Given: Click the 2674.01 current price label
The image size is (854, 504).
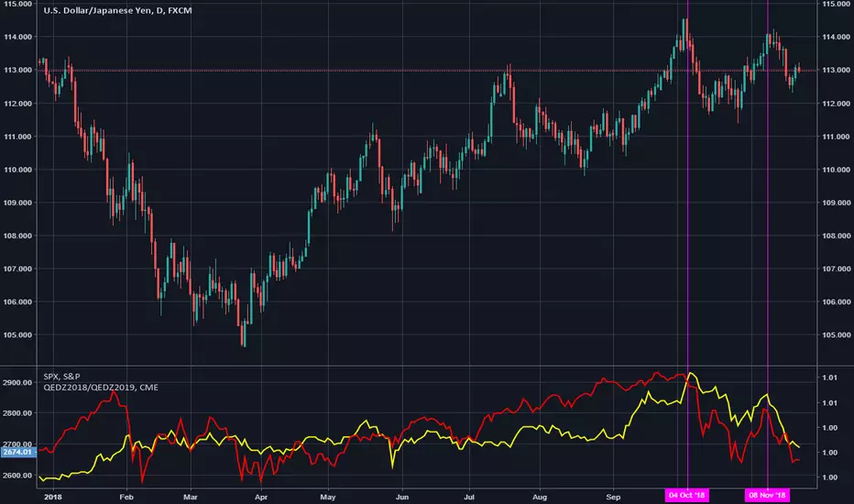Looking at the screenshot, I should pyautogui.click(x=17, y=453).
